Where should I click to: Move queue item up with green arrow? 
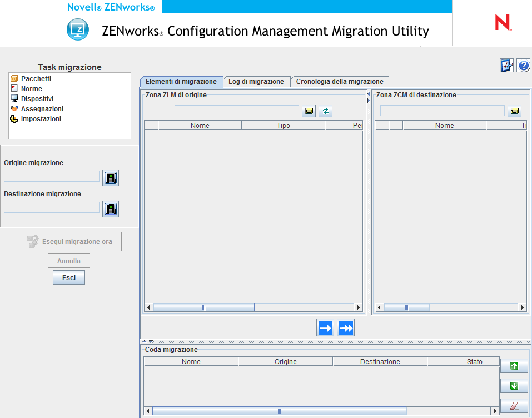[514, 366]
